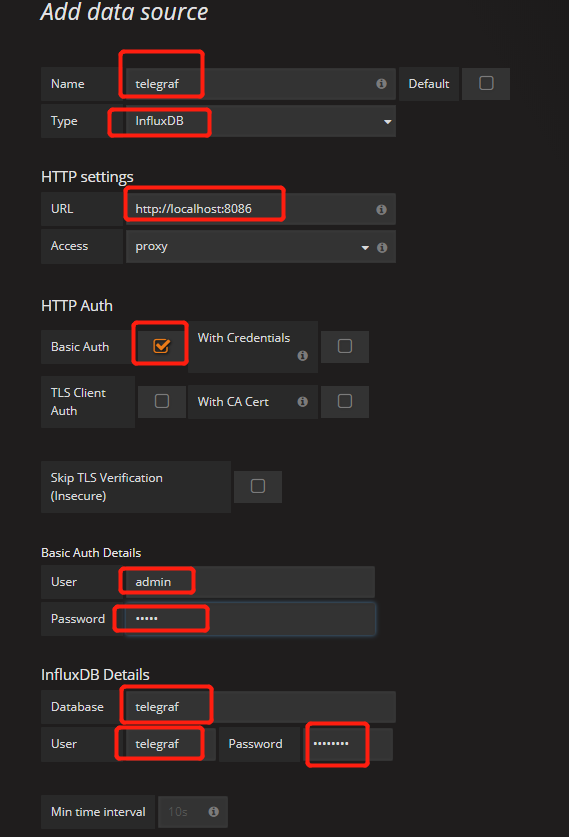Click the With CA Cert info icon
Image resolution: width=569 pixels, height=837 pixels.
(x=303, y=401)
